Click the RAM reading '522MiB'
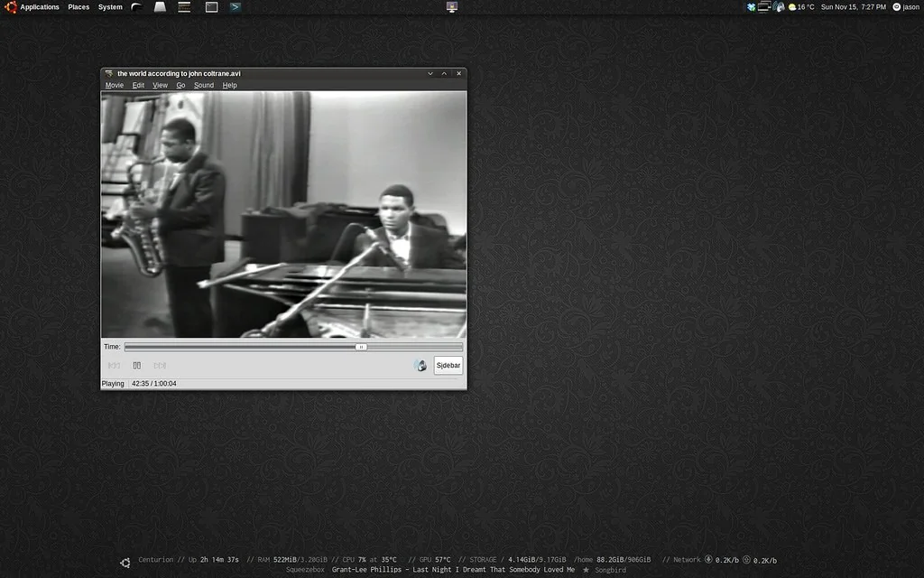 click(284, 560)
